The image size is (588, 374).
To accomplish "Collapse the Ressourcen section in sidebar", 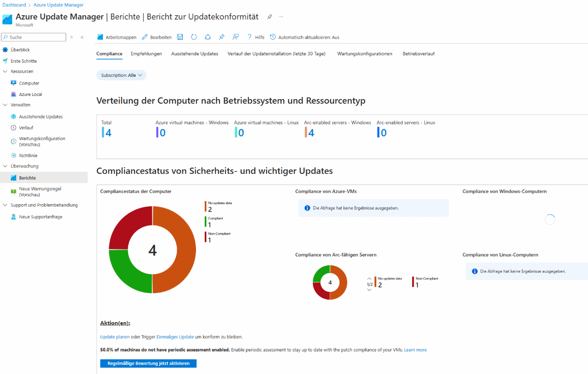I will pyautogui.click(x=5, y=71).
